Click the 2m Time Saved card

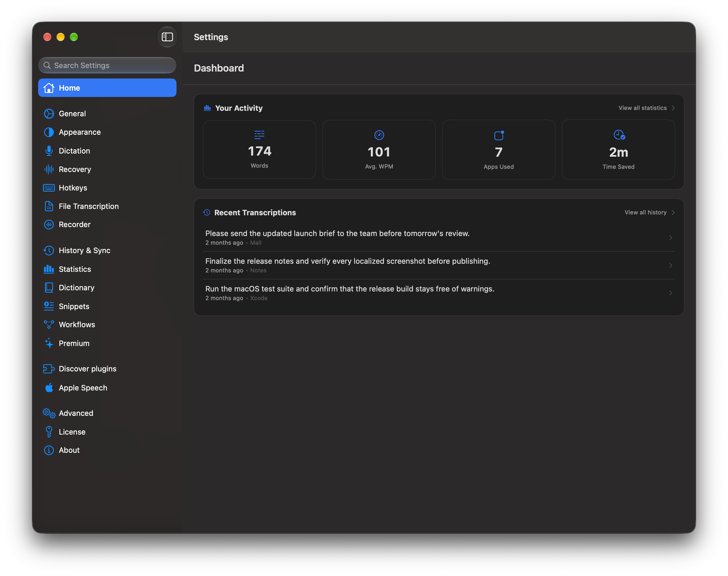pos(618,150)
